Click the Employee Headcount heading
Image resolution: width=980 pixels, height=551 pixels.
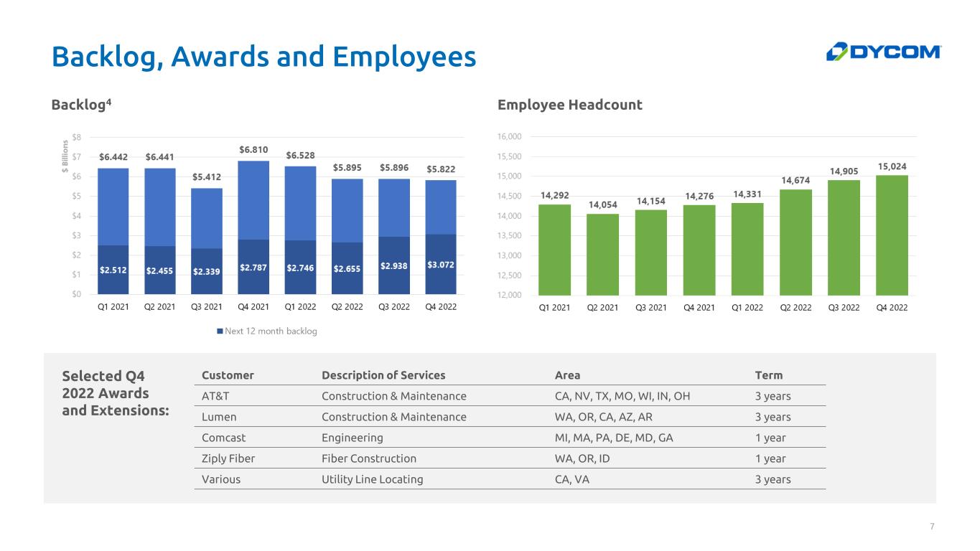pos(570,105)
